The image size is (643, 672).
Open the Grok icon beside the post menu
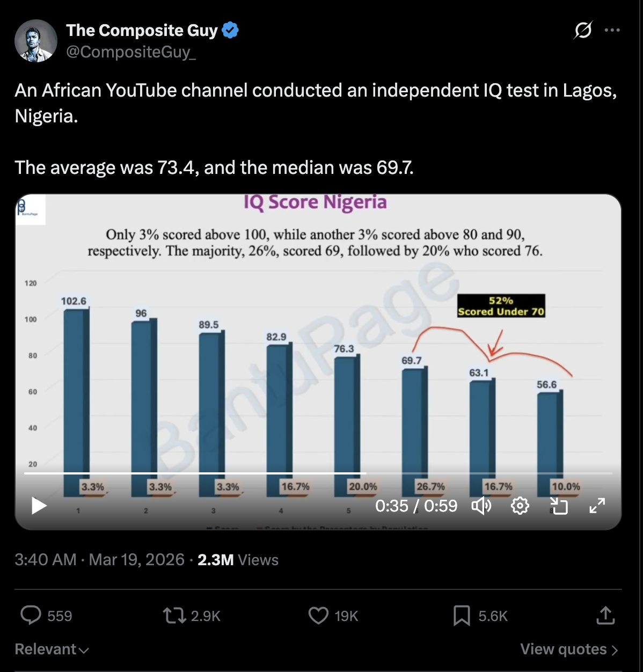click(x=583, y=30)
